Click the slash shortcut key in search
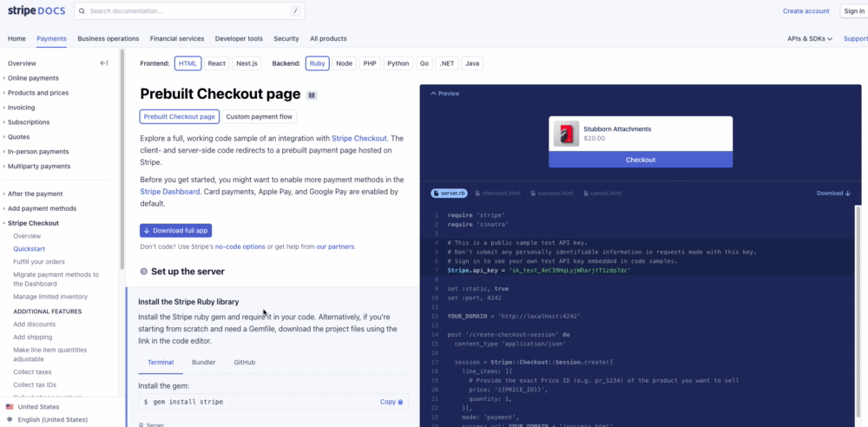 [x=296, y=11]
